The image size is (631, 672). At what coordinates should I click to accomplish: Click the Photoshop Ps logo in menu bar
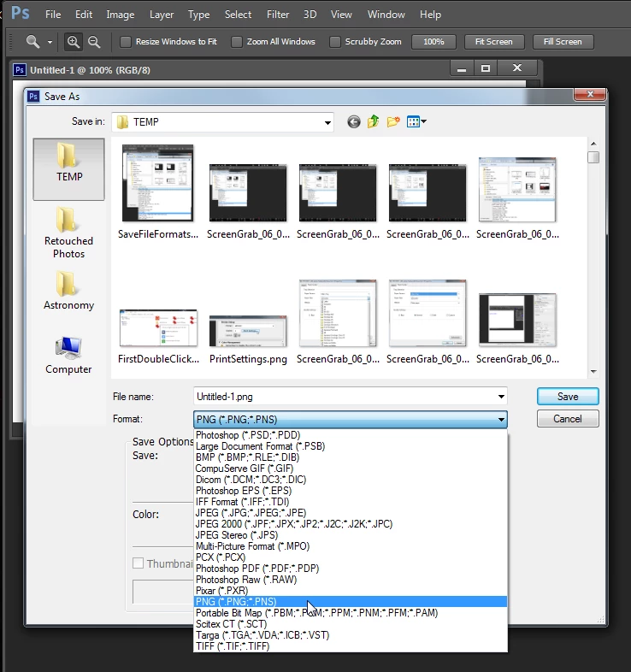click(x=21, y=13)
